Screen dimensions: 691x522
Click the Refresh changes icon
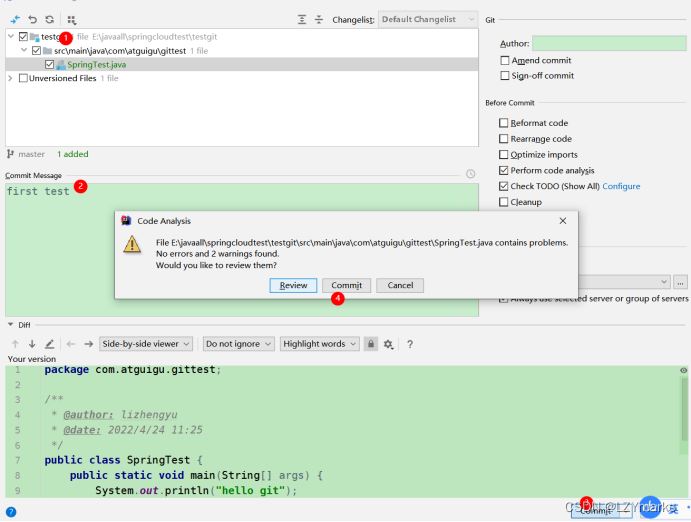(x=49, y=19)
